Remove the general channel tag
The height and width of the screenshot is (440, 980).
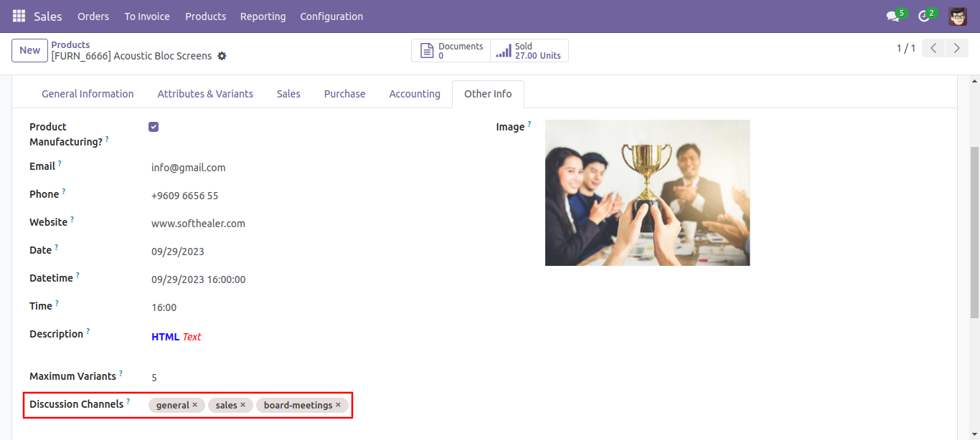pyautogui.click(x=194, y=405)
